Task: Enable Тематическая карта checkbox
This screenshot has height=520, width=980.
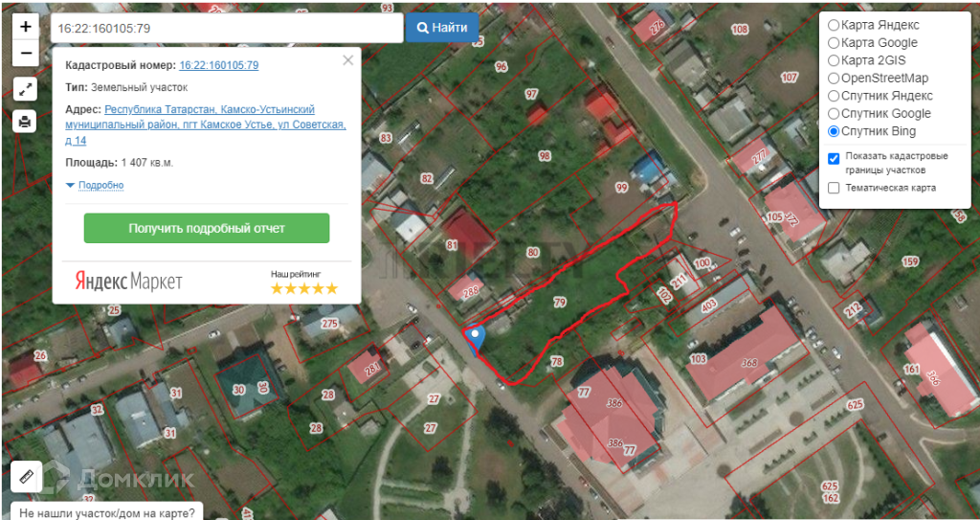Action: 834,188
